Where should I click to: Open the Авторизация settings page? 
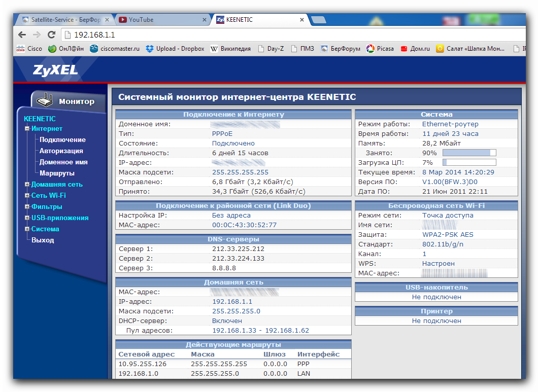61,151
